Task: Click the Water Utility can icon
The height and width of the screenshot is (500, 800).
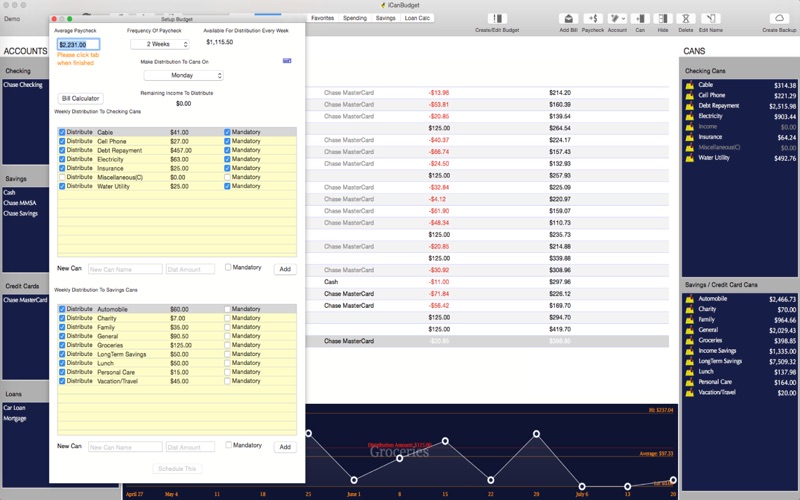Action: 690,158
